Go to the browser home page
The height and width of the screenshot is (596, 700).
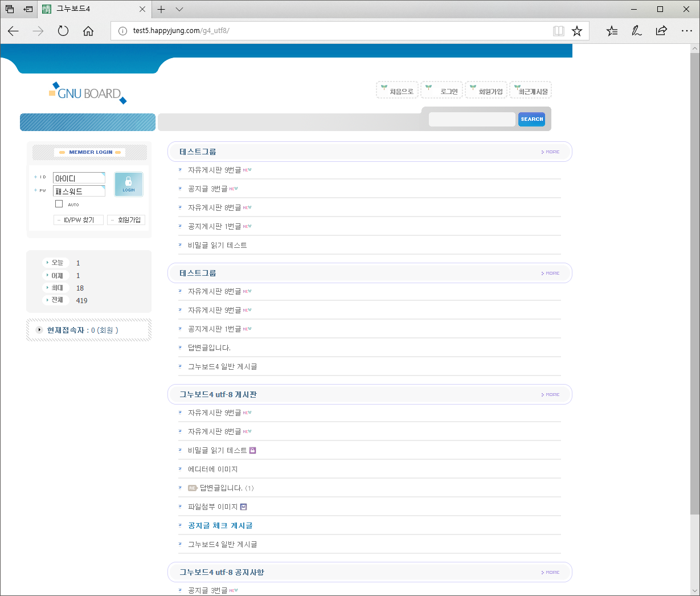pos(88,31)
